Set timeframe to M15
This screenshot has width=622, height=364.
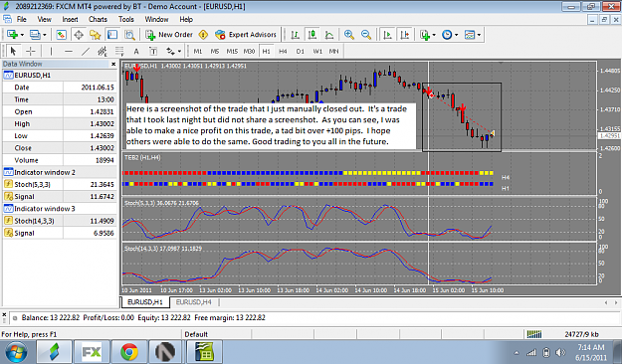coord(232,51)
